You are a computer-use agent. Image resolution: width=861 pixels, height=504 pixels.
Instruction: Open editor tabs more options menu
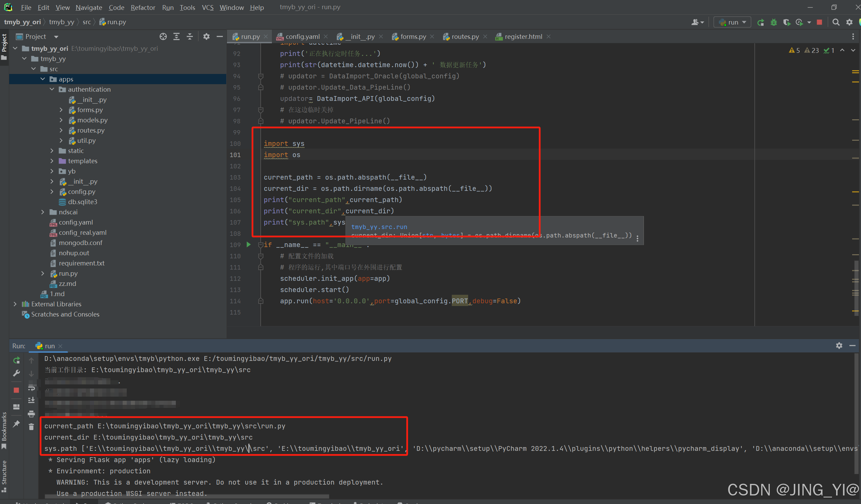(853, 36)
